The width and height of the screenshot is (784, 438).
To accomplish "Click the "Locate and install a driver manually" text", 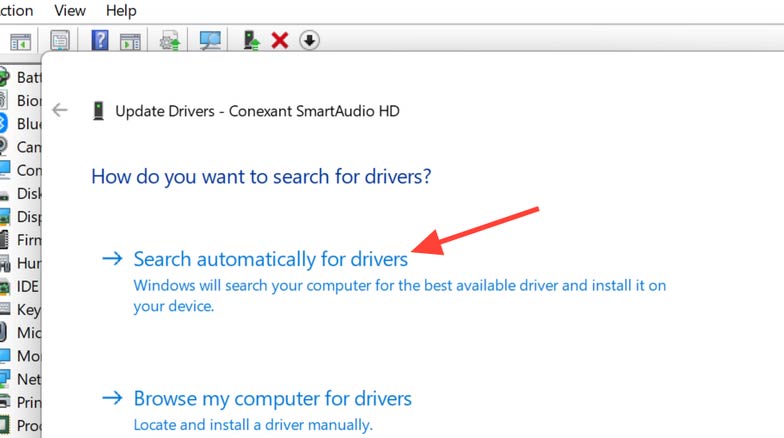I will (x=253, y=425).
